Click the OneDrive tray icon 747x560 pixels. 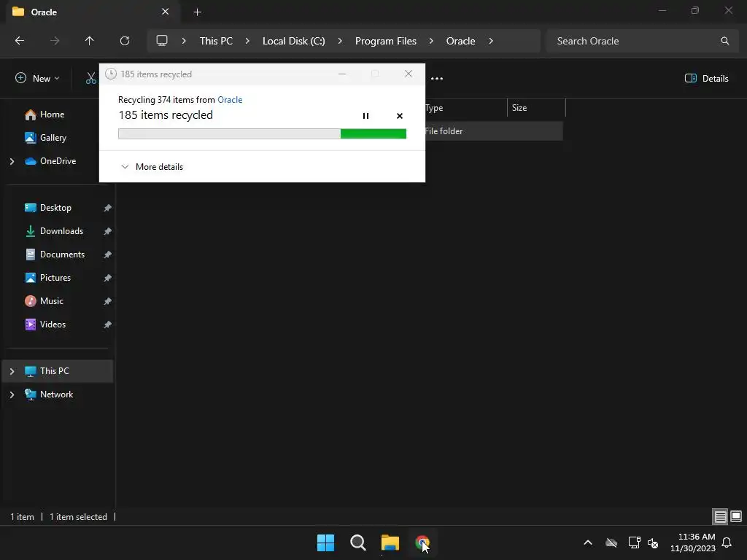pyautogui.click(x=611, y=542)
